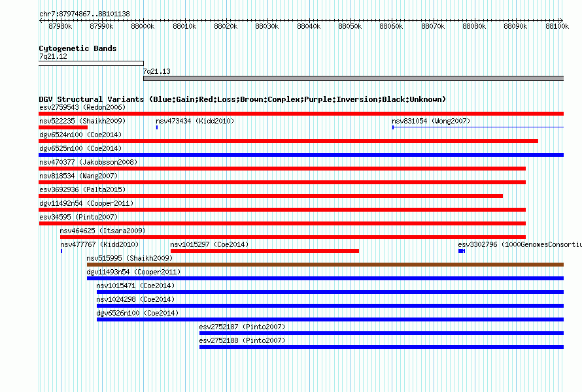582x392 pixels.
Task: Click the nsv1015297 short red loss bar
Action: pyautogui.click(x=265, y=251)
